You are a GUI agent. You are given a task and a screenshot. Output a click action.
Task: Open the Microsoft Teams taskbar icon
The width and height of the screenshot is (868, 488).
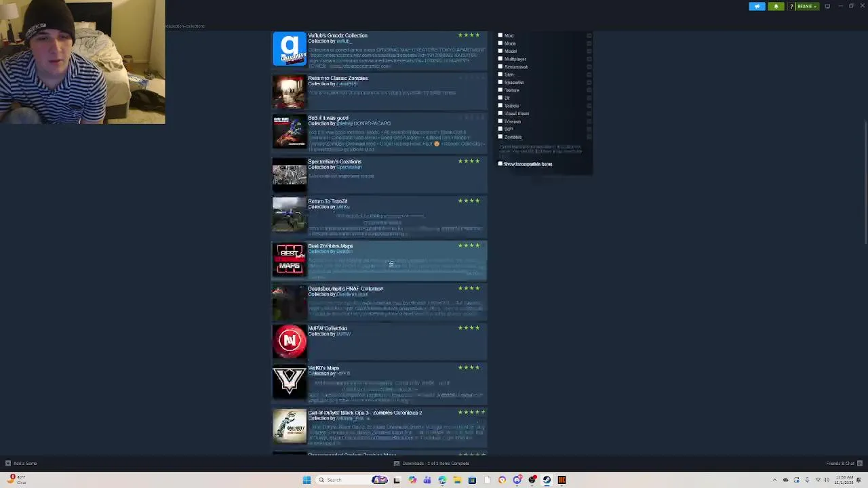point(427,480)
